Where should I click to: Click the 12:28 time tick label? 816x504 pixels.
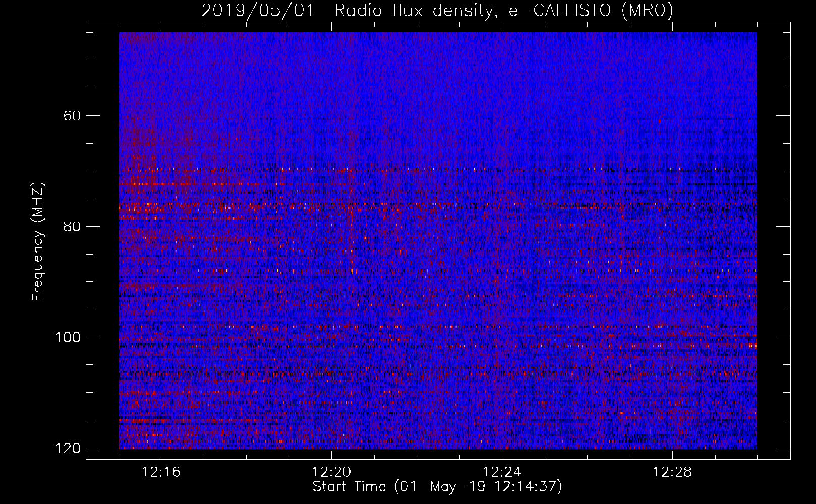(x=672, y=472)
